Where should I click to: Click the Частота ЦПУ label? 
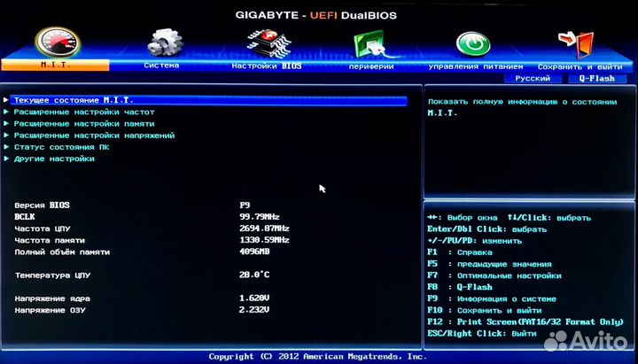(43, 229)
